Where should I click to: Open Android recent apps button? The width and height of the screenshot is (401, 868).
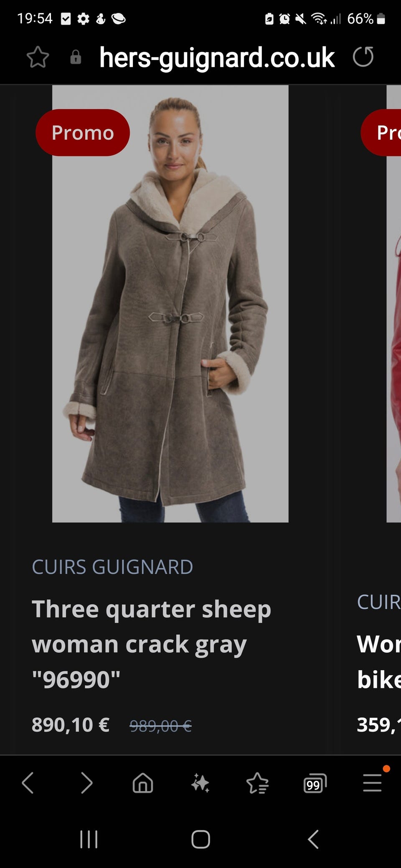click(89, 839)
